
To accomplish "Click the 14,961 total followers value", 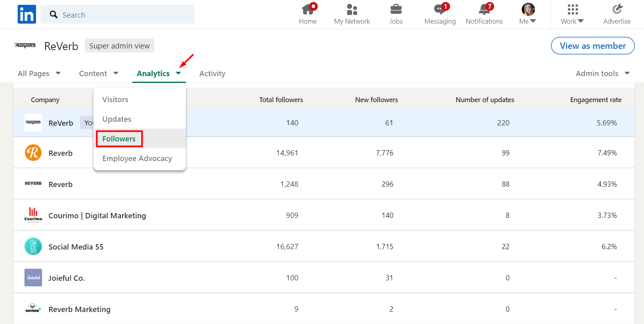I will click(287, 153).
